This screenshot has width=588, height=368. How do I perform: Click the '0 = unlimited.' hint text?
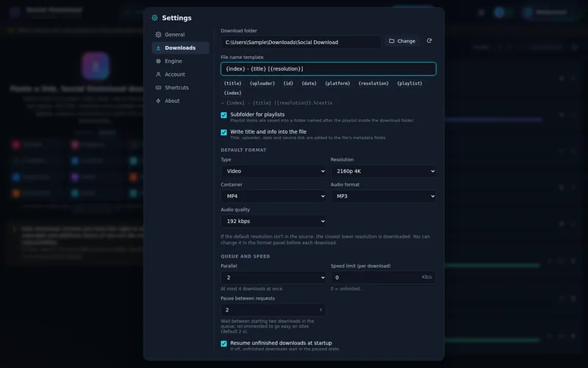tap(345, 289)
